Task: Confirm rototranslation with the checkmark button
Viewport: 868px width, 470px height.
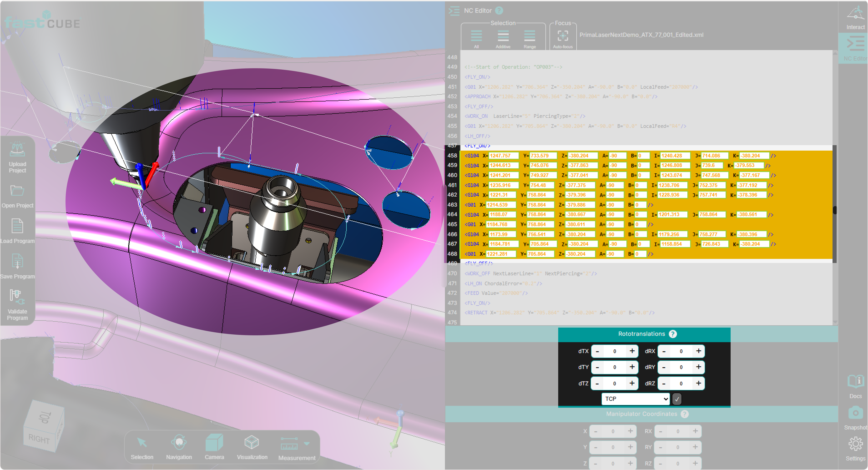Action: point(677,399)
